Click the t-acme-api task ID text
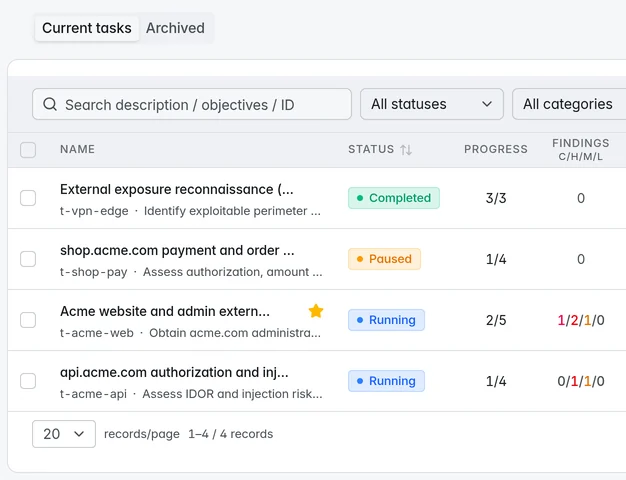Image resolution: width=626 pixels, height=480 pixels. tap(93, 394)
